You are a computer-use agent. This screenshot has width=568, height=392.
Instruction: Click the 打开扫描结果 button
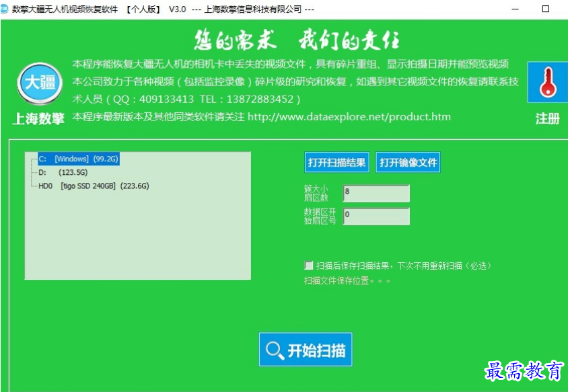point(337,162)
